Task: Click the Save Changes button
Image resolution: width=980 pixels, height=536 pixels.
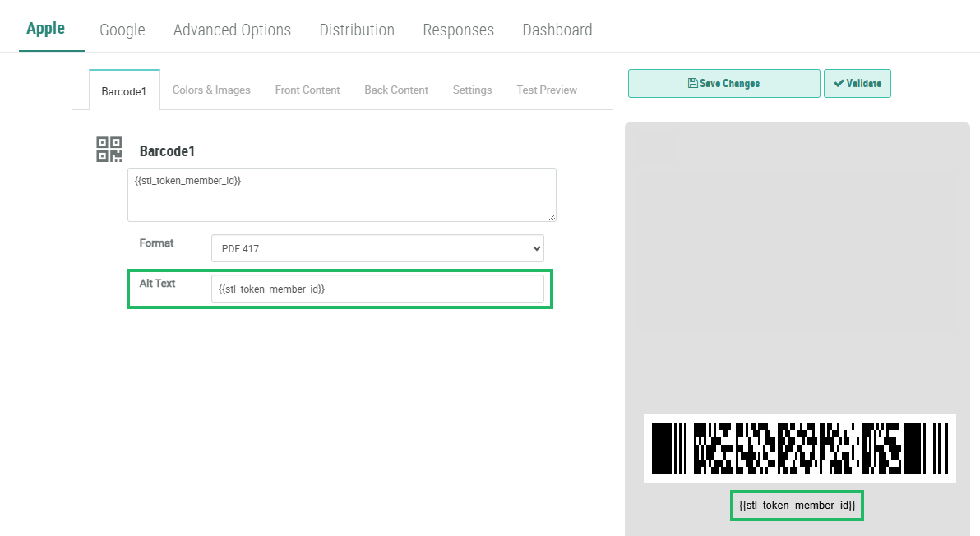Action: coord(723,84)
